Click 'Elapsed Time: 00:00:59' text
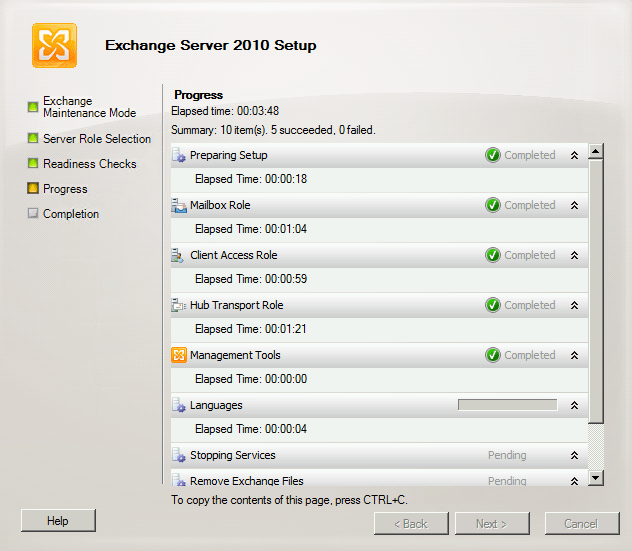 [251, 279]
